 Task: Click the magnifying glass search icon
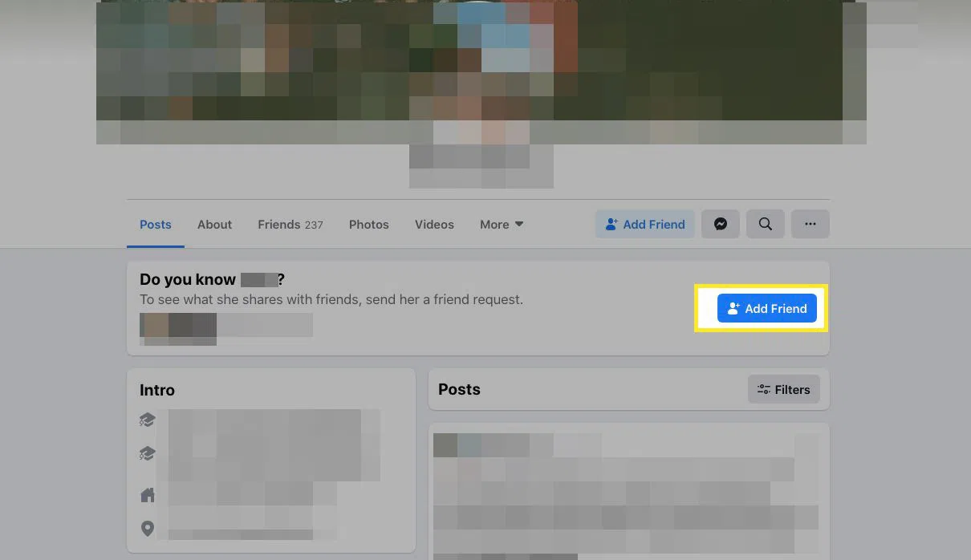coord(766,225)
